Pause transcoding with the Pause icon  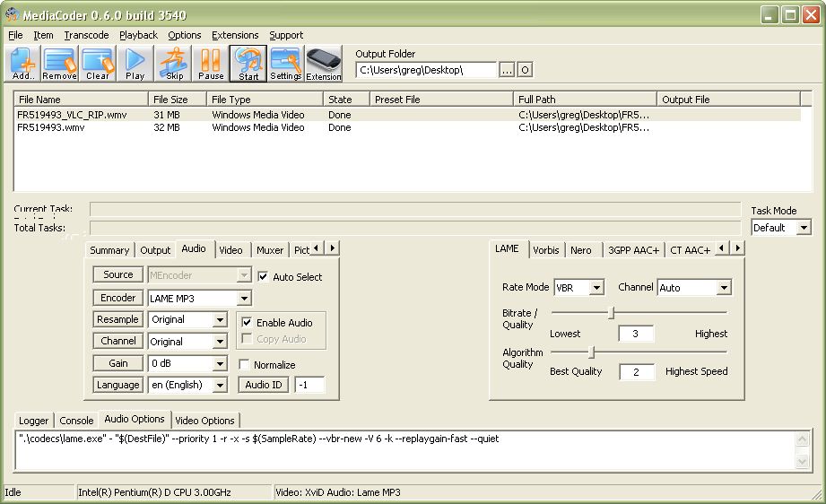click(x=211, y=64)
